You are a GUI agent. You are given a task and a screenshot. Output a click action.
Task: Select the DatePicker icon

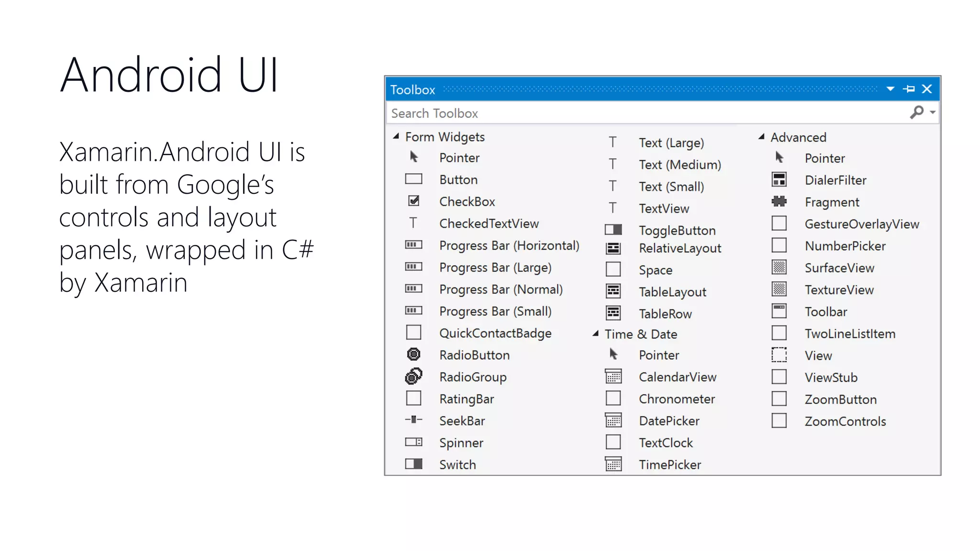613,420
